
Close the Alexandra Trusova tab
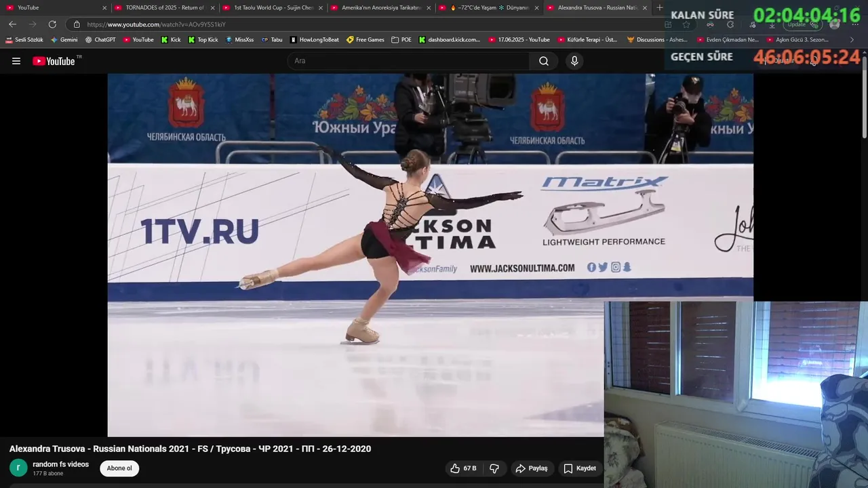645,8
